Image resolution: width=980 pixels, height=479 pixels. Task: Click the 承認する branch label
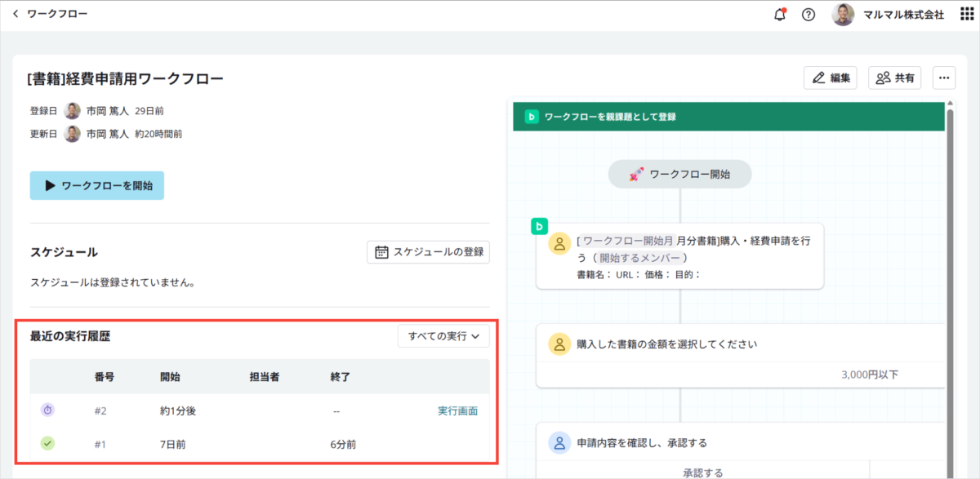click(703, 472)
